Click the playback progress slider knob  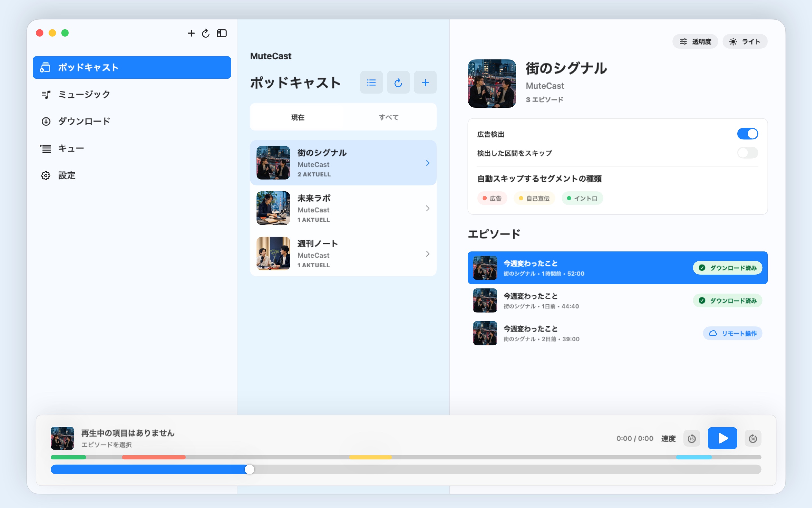[249, 469]
